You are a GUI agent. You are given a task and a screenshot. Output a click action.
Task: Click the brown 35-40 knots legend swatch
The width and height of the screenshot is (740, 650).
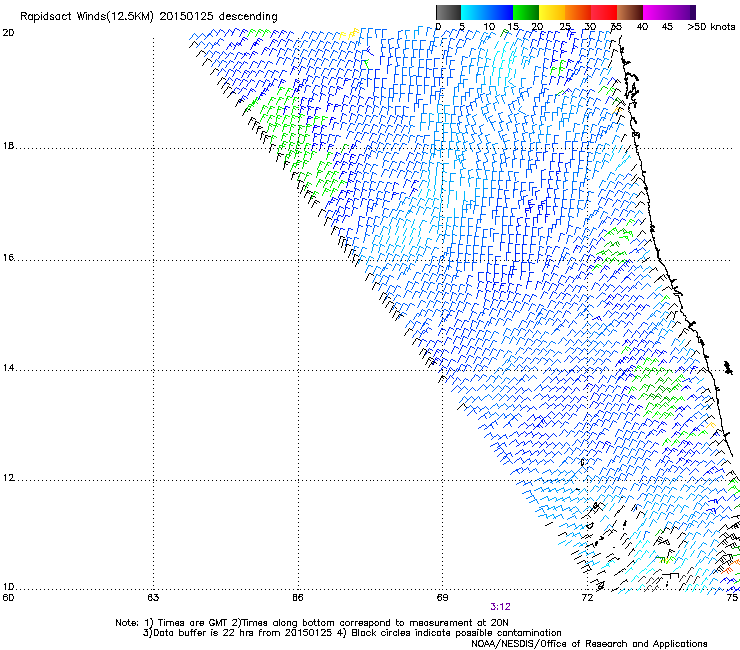[x=630, y=12]
